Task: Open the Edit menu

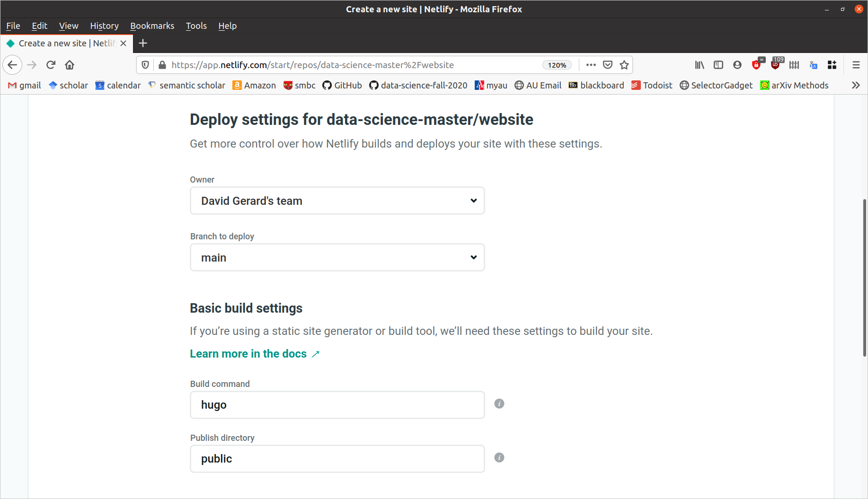Action: [x=40, y=26]
